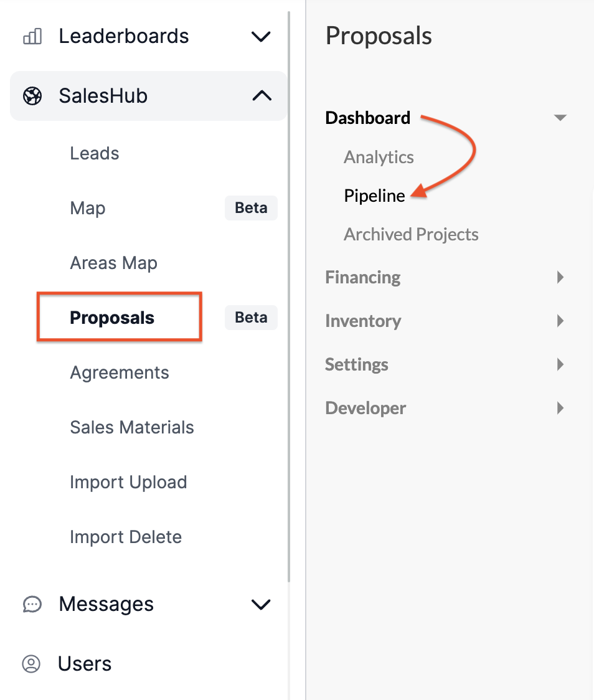Collapse the SalesHub section chevron
The width and height of the screenshot is (594, 700).
pos(262,95)
